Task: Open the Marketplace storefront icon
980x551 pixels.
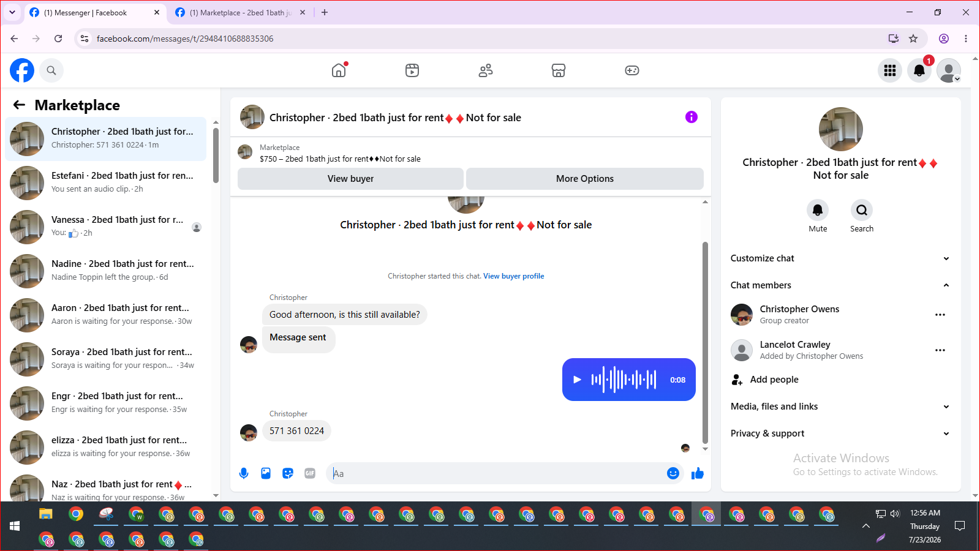Action: 559,70
